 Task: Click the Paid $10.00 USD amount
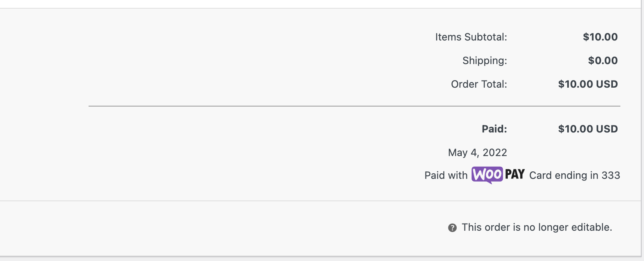click(x=588, y=129)
